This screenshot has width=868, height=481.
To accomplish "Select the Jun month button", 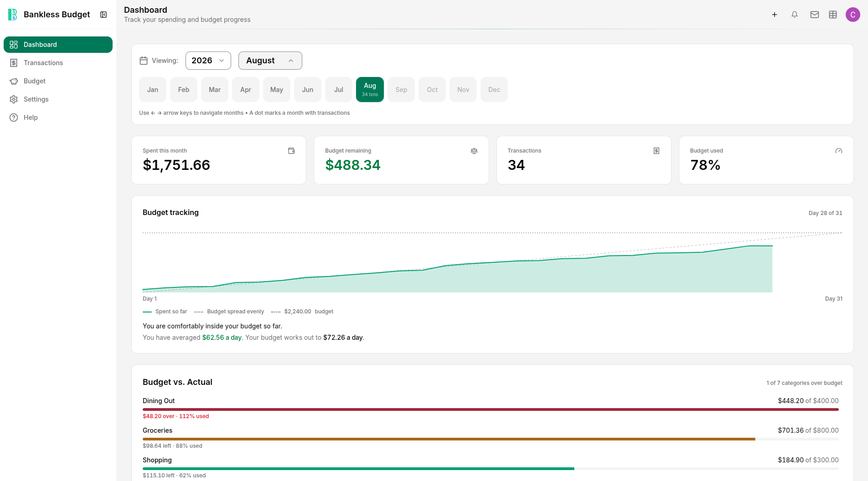I will pyautogui.click(x=308, y=90).
